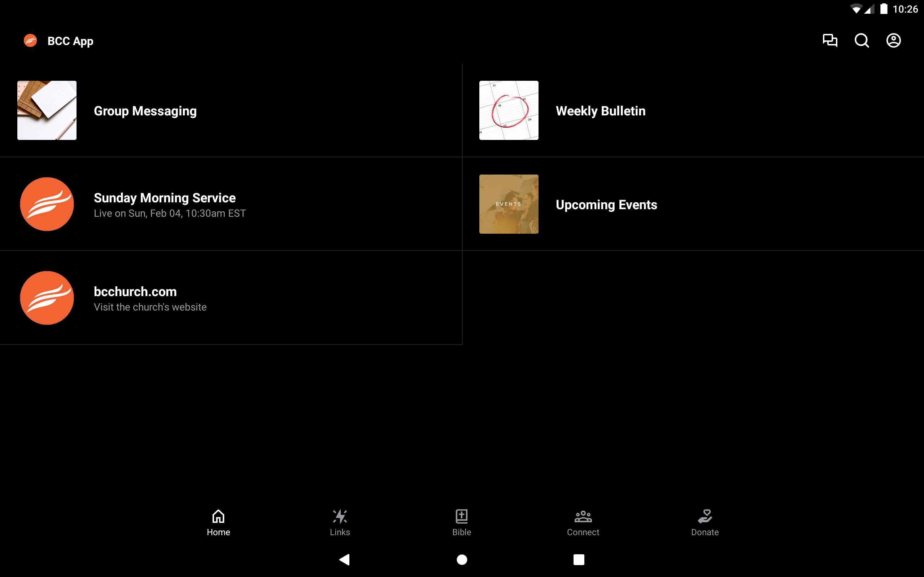Tap the Events thumbnail image

[x=509, y=204]
